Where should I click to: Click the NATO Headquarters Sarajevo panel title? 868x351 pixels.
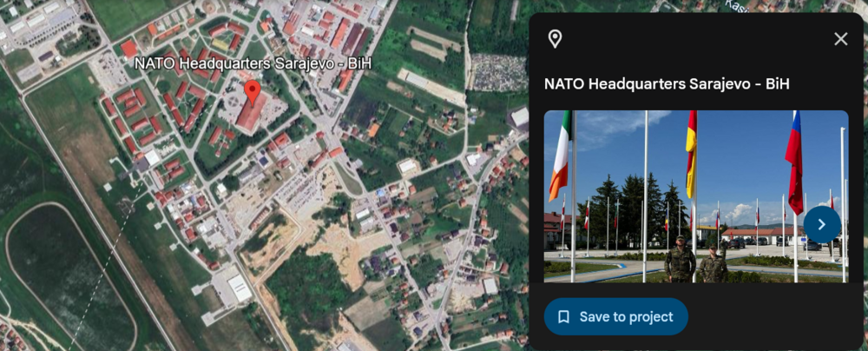(x=667, y=84)
